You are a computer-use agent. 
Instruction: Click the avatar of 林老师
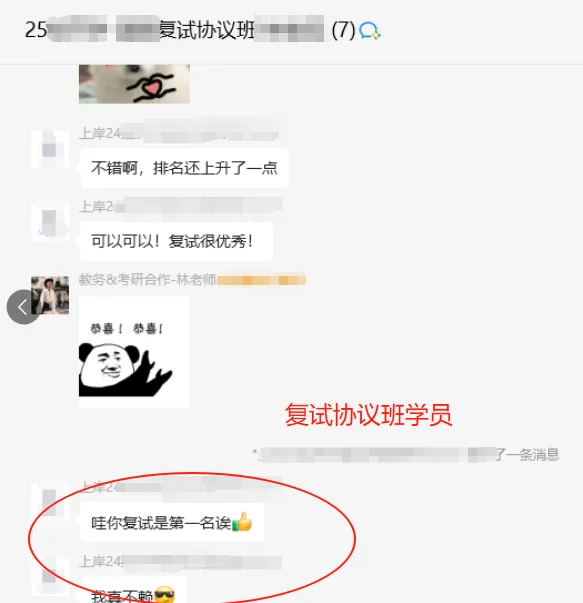point(50,295)
